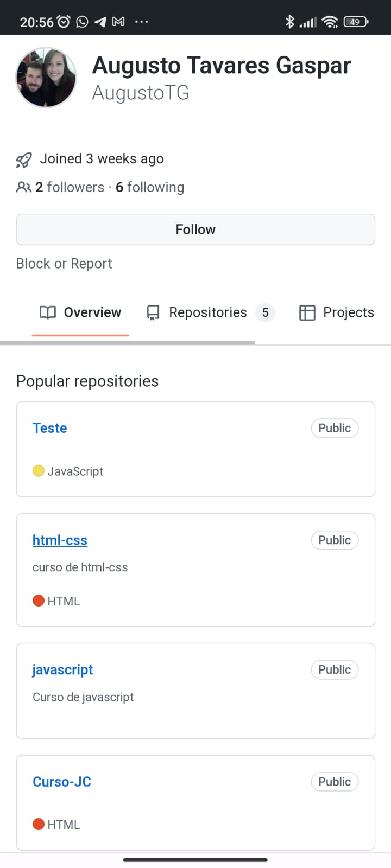Tap the HTML language dot under Curso-JC

pyautogui.click(x=39, y=824)
